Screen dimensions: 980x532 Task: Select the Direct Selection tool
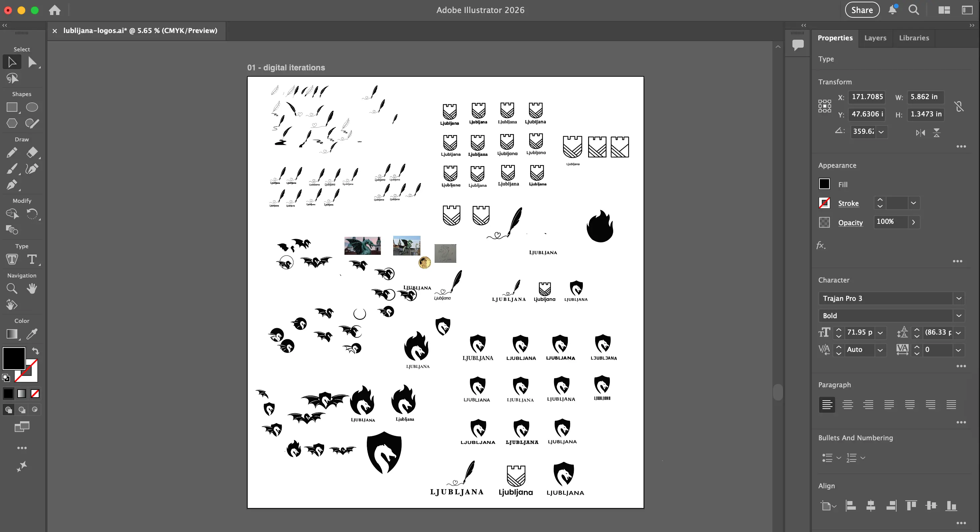tap(32, 62)
